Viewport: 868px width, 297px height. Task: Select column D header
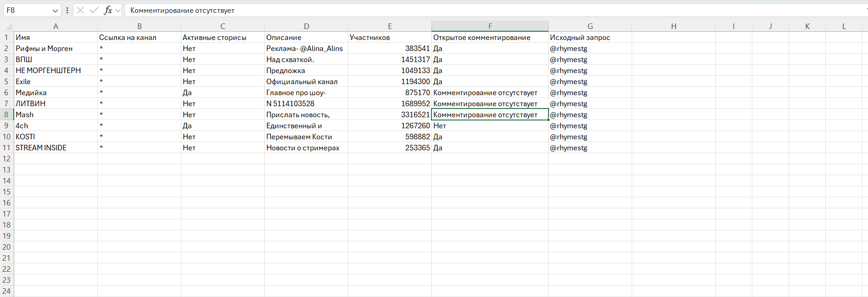click(306, 26)
